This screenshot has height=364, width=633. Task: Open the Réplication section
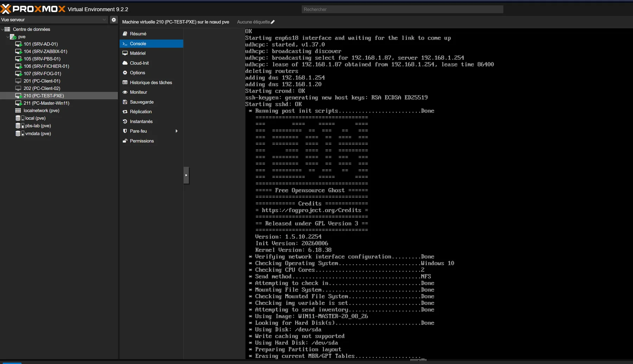coord(151,112)
